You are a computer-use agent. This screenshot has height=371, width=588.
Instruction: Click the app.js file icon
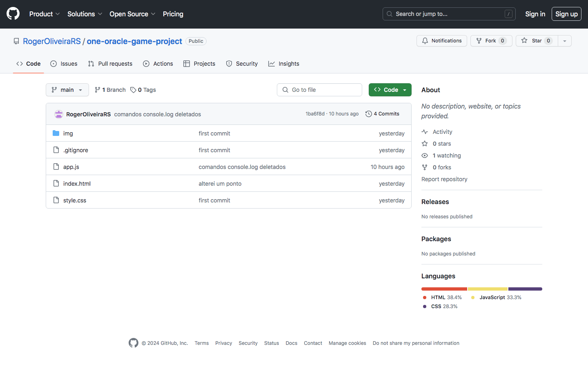(56, 167)
